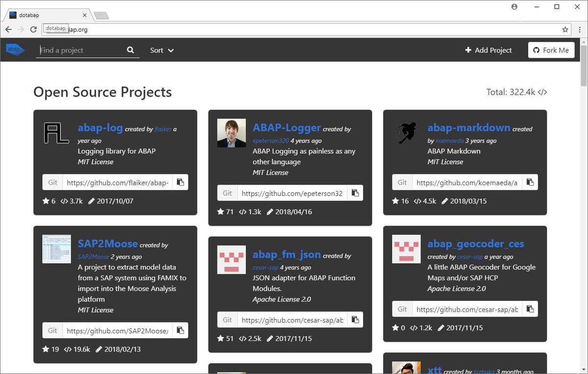
Task: Open author epeterson320's profile link
Action: (270, 141)
